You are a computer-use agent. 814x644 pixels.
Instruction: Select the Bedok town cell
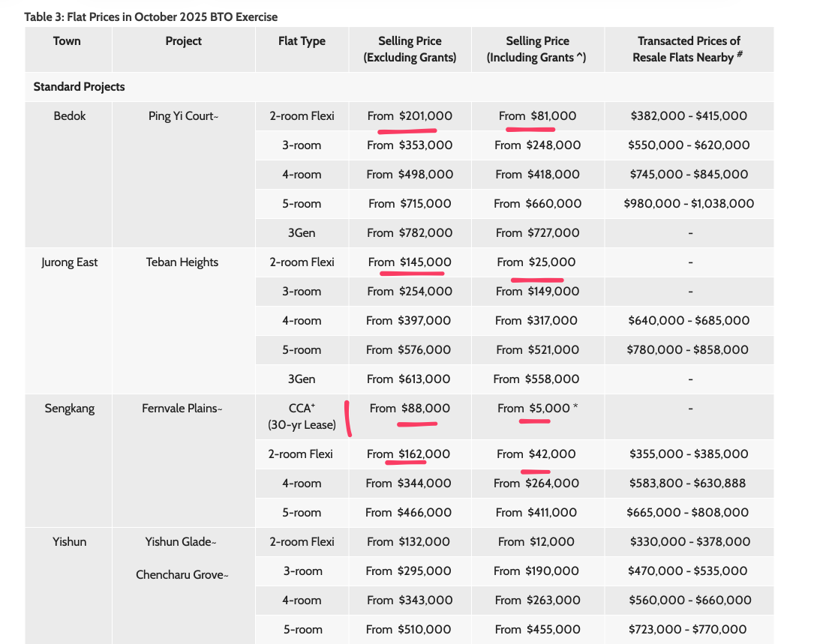tap(69, 116)
